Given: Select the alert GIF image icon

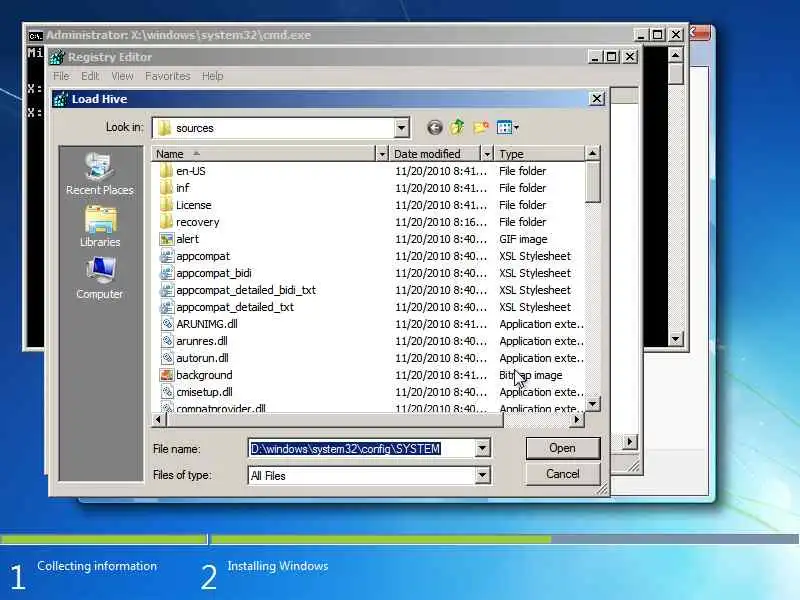Looking at the screenshot, I should pyautogui.click(x=166, y=239).
